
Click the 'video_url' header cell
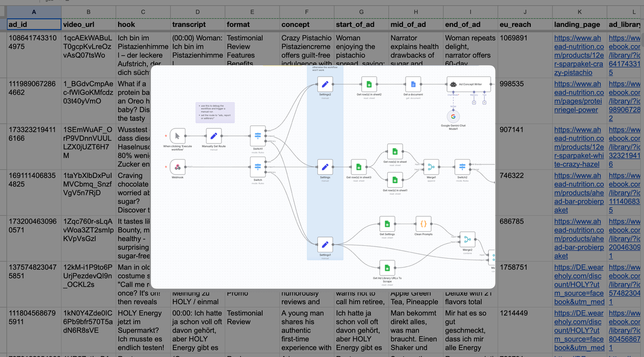click(x=88, y=24)
